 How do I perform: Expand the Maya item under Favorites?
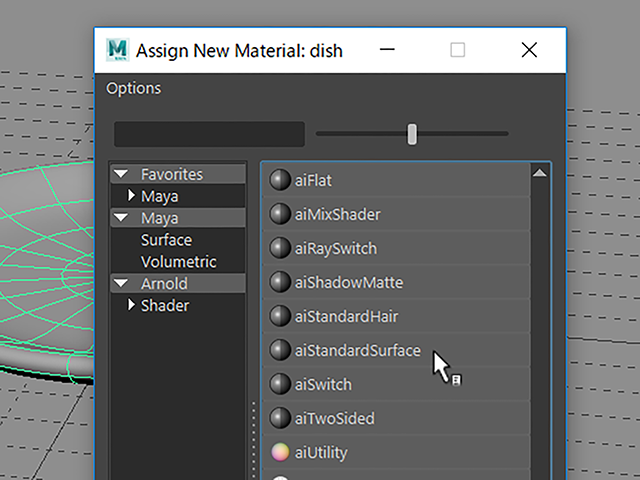(x=131, y=196)
